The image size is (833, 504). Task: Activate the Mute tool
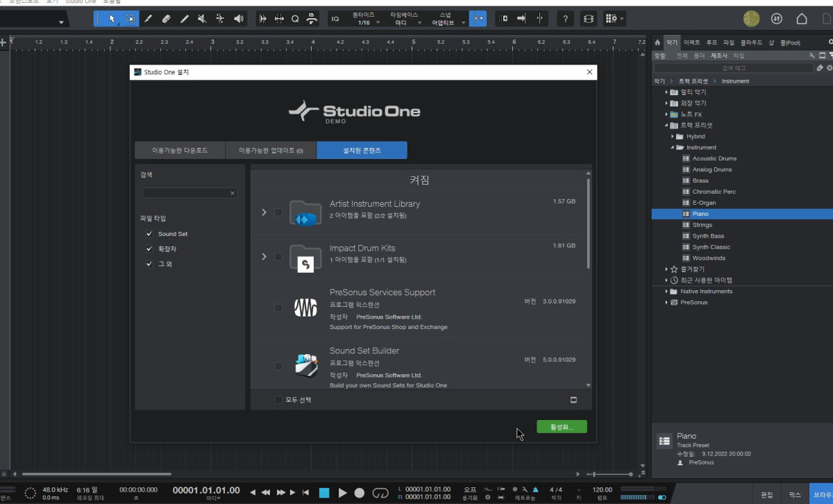pyautogui.click(x=202, y=19)
